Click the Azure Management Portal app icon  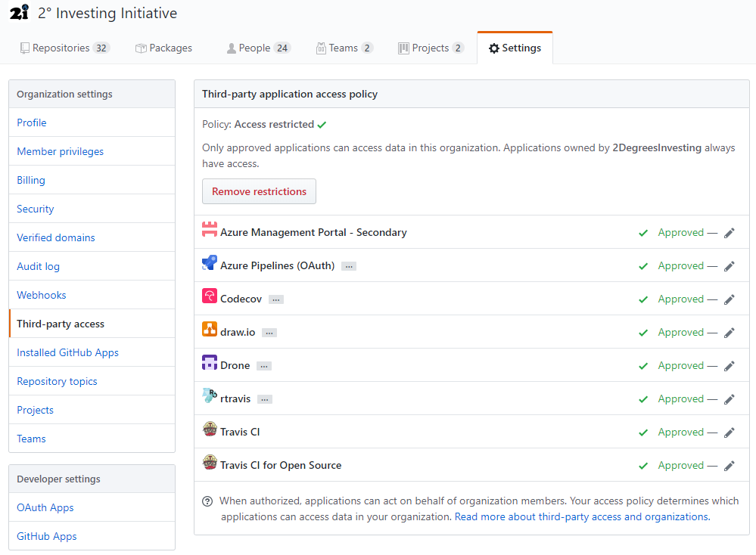click(210, 229)
